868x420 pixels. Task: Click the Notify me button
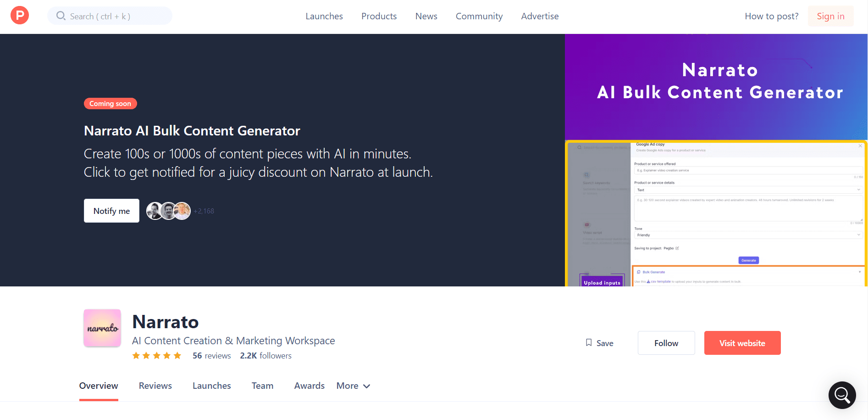pyautogui.click(x=111, y=211)
